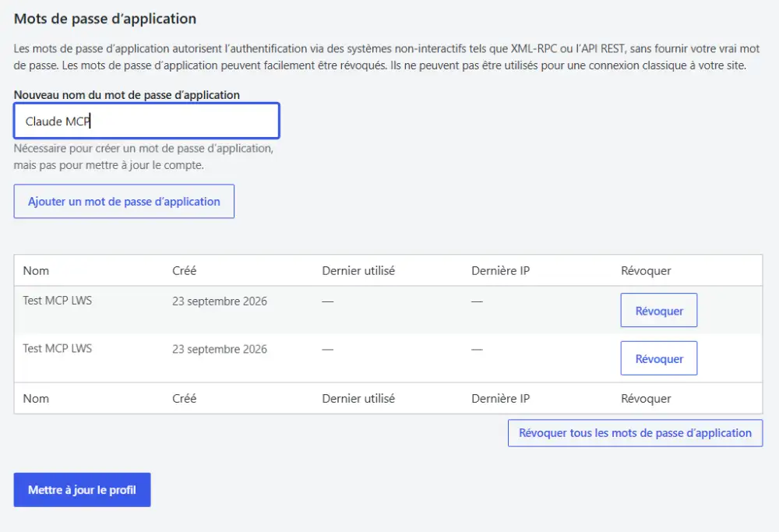This screenshot has width=779, height=532.
Task: Click Dernier utilisé label in table footer
Action: pyautogui.click(x=358, y=398)
